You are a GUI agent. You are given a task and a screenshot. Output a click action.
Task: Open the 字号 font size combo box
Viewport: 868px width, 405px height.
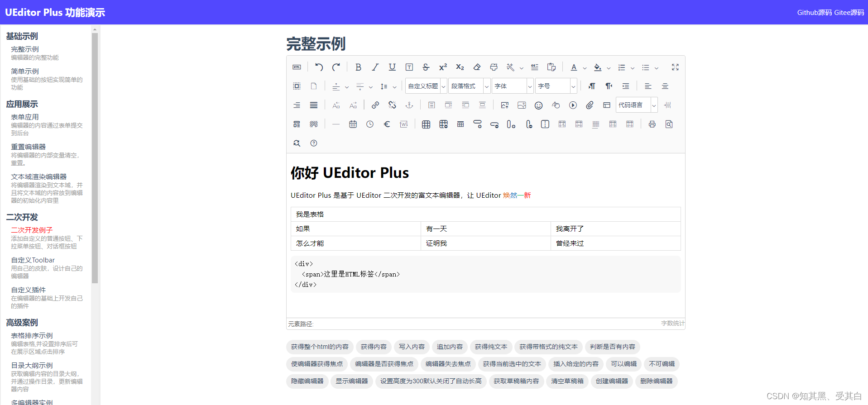(556, 86)
